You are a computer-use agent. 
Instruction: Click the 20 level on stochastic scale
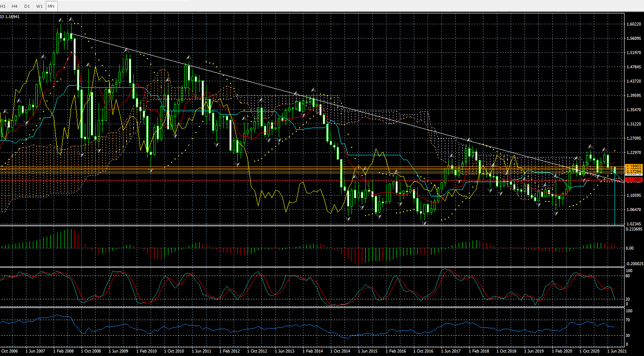[628, 299]
